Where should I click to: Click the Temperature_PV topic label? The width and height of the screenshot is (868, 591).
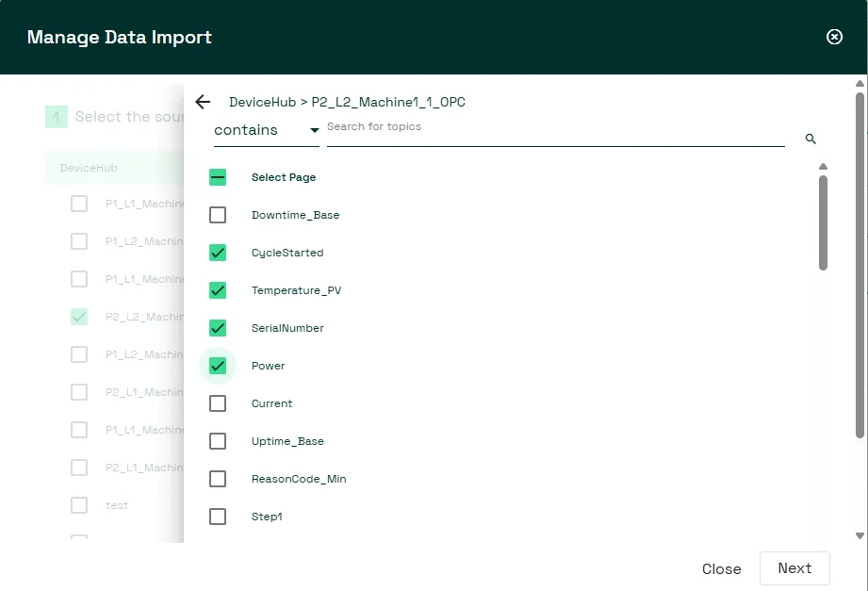[x=296, y=290]
